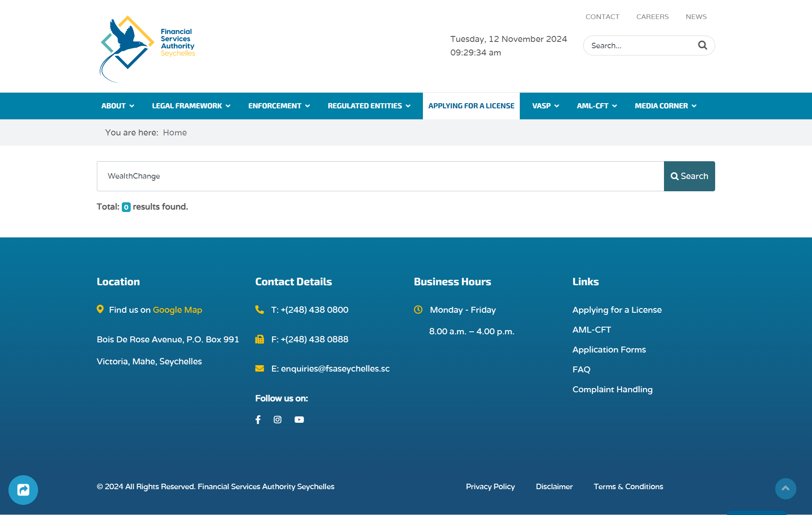
Task: Click the magnifier icon in header search
Action: [702, 45]
